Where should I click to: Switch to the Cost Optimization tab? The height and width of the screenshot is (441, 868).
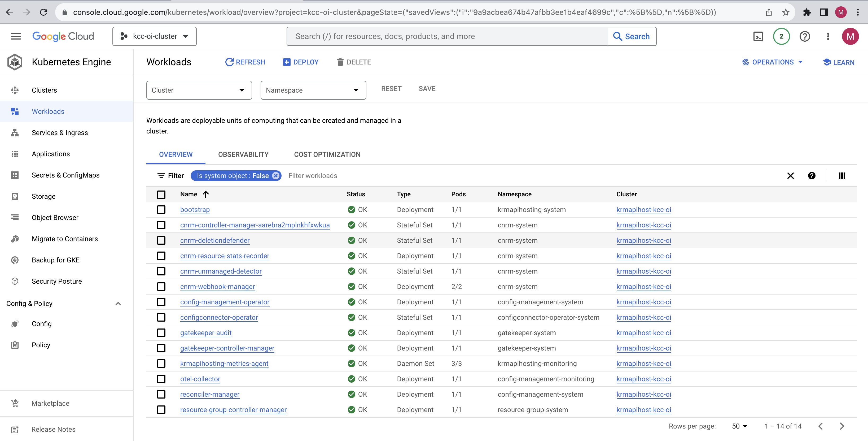[x=327, y=154]
